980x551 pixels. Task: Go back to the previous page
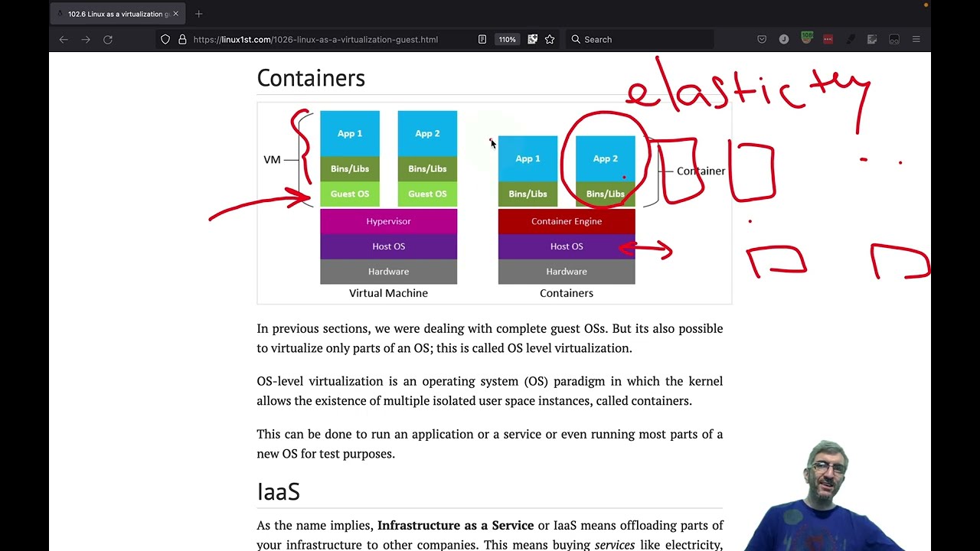(64, 39)
